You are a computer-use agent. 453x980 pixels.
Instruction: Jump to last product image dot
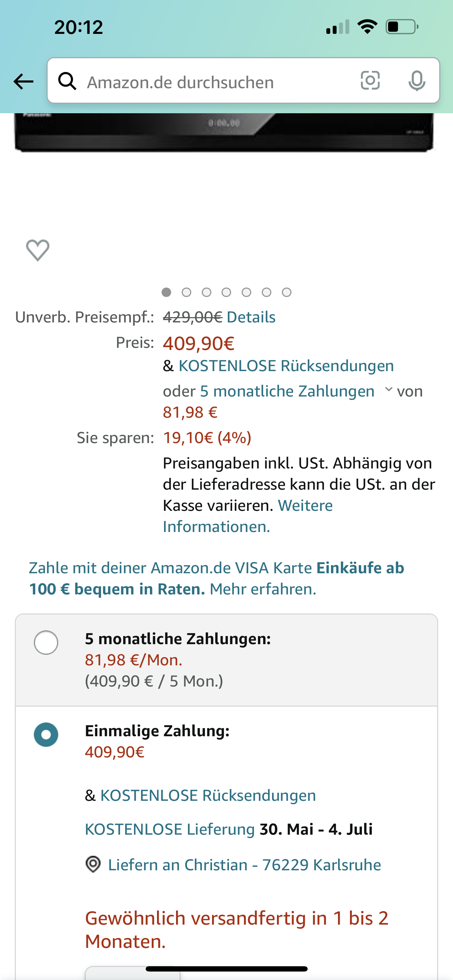pos(287,292)
